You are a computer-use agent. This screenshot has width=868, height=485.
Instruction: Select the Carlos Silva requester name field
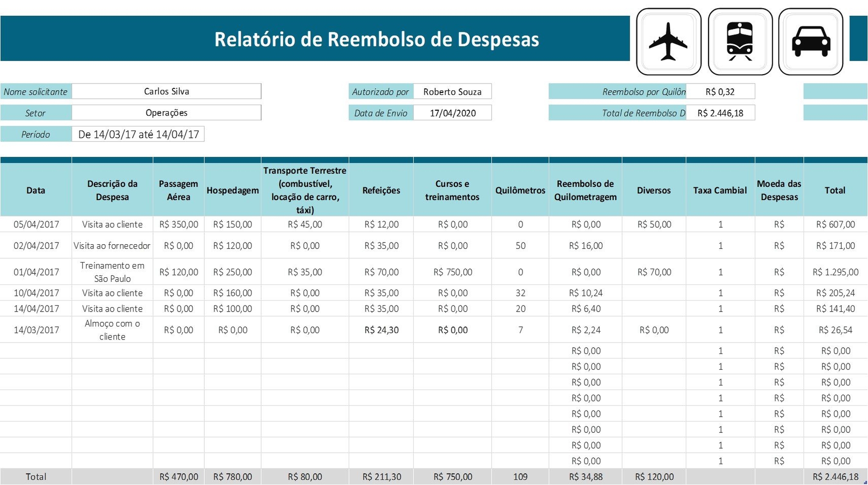click(x=167, y=91)
